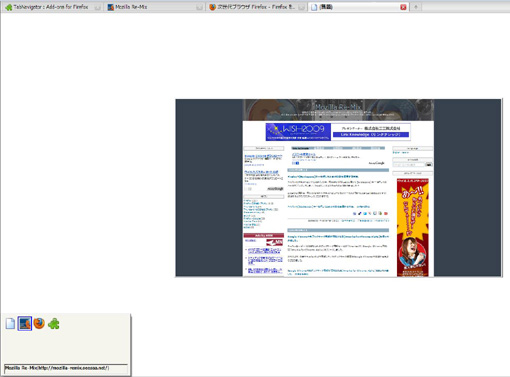Close the (無題) tab with red X
Screen dimensions: 510x377
[x=403, y=7]
